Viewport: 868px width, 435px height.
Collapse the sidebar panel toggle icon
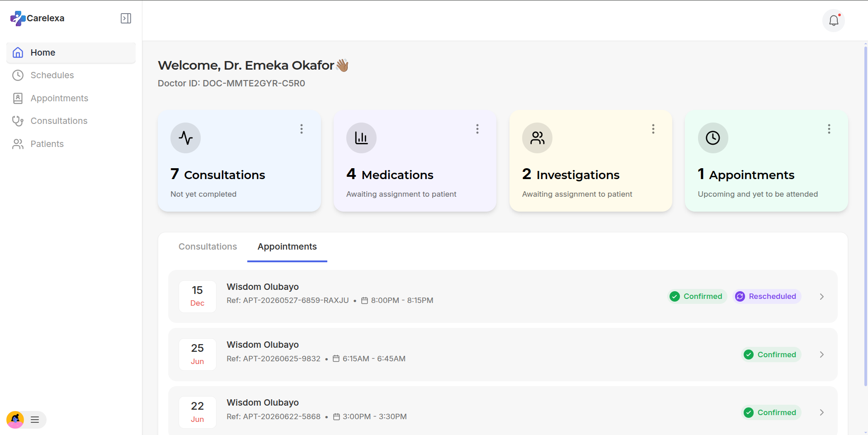(126, 18)
